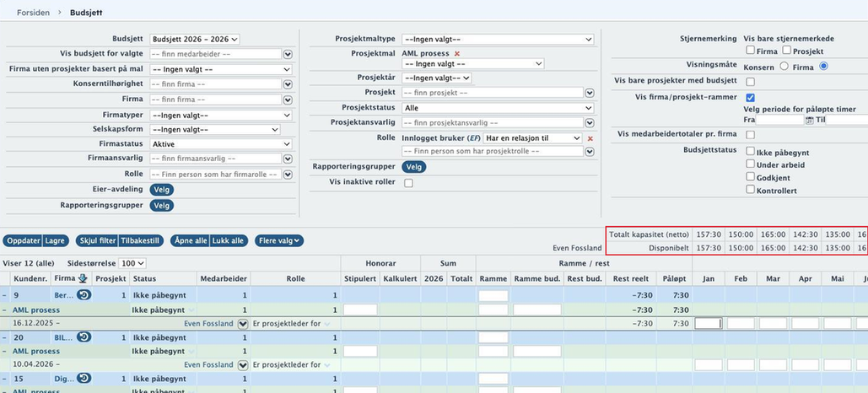Collapse AML prosess under customer 20
The height and width of the screenshot is (393, 868).
(x=4, y=351)
